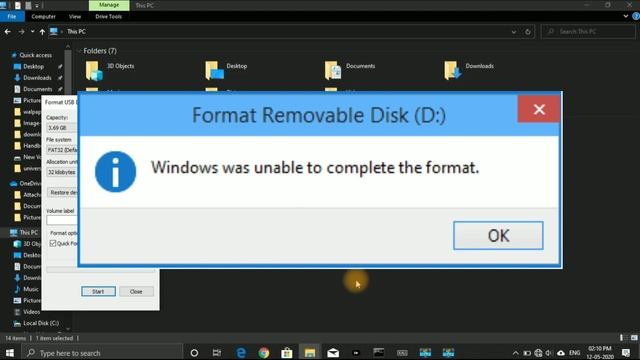The height and width of the screenshot is (360, 640).
Task: Select pinned Downloads under Quick access
Action: click(x=37, y=78)
